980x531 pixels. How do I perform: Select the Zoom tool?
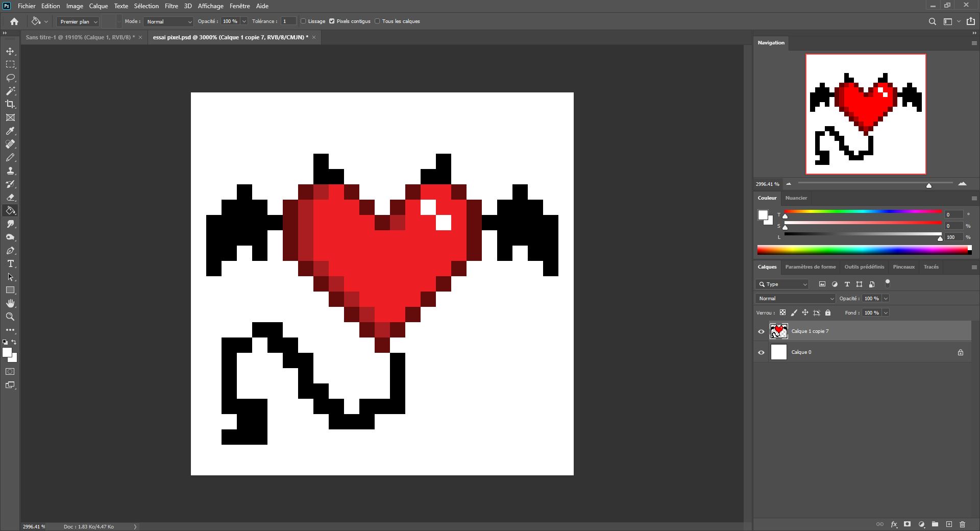point(10,317)
